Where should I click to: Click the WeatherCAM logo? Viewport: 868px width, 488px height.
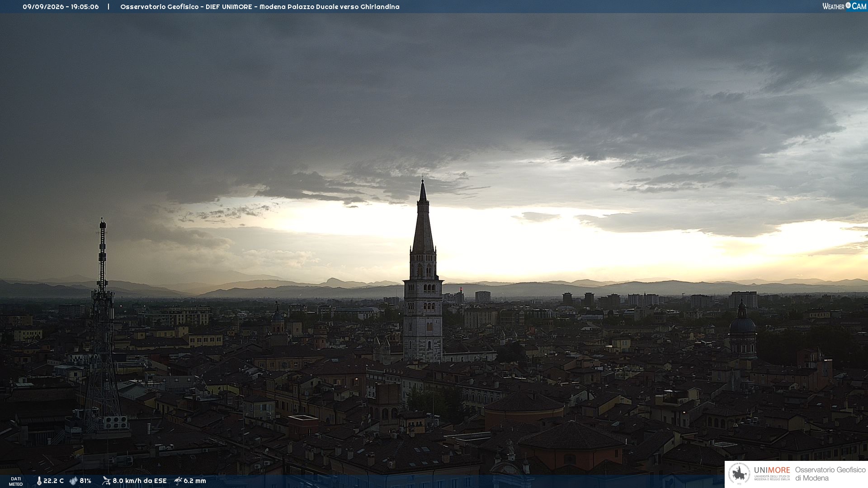point(844,6)
